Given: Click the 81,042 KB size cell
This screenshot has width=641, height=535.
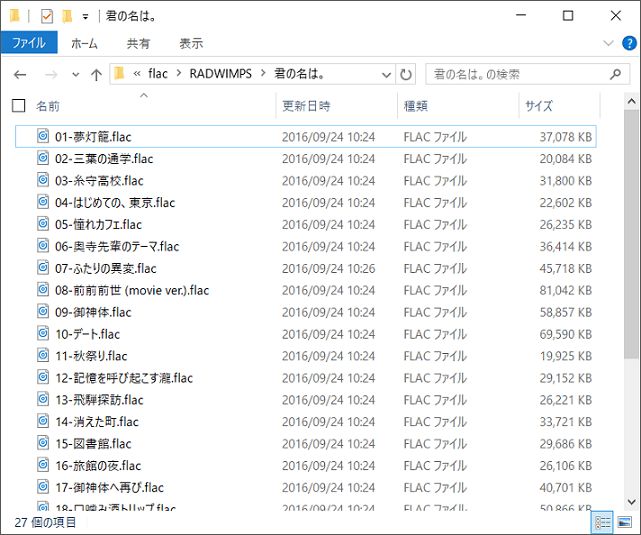Looking at the screenshot, I should (565, 290).
